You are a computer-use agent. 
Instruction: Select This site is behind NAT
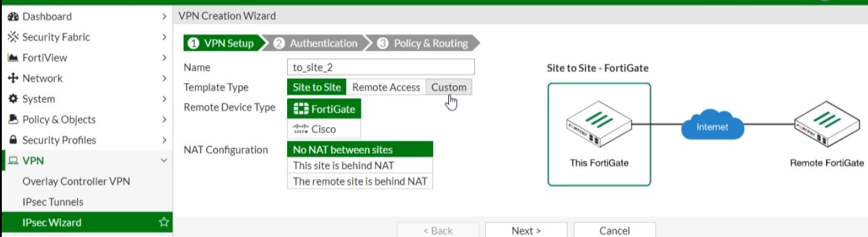click(x=360, y=165)
